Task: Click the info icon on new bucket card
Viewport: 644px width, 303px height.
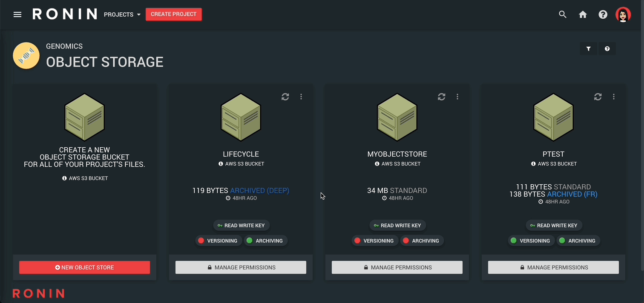Action: point(64,178)
